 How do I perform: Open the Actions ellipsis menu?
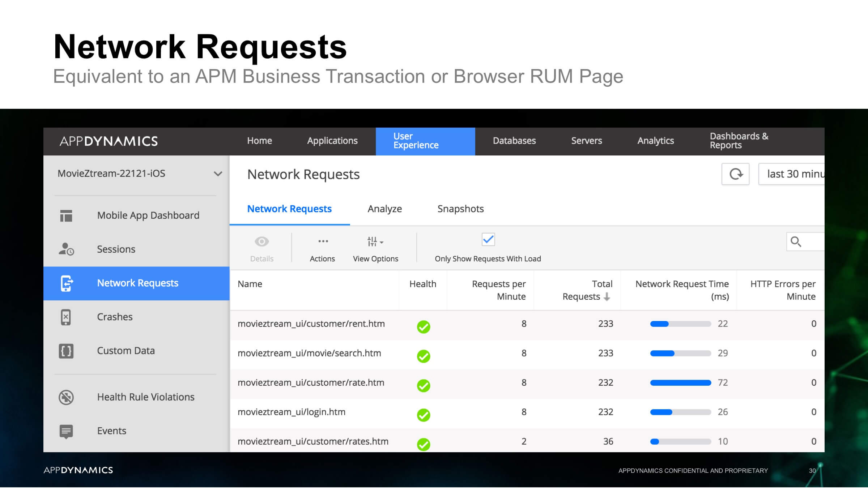pyautogui.click(x=323, y=241)
